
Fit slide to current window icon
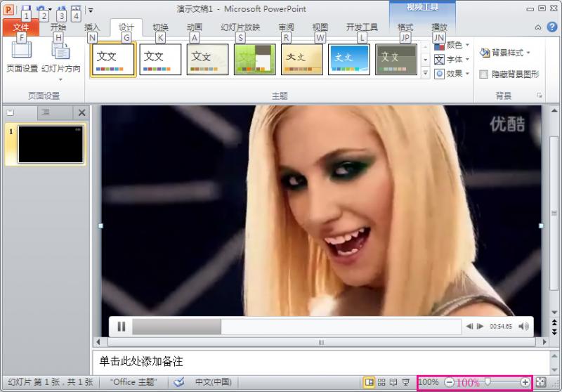pos(541,382)
